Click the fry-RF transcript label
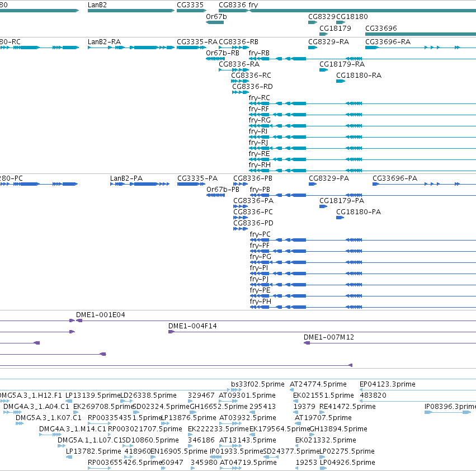The image size is (476, 471). click(258, 109)
